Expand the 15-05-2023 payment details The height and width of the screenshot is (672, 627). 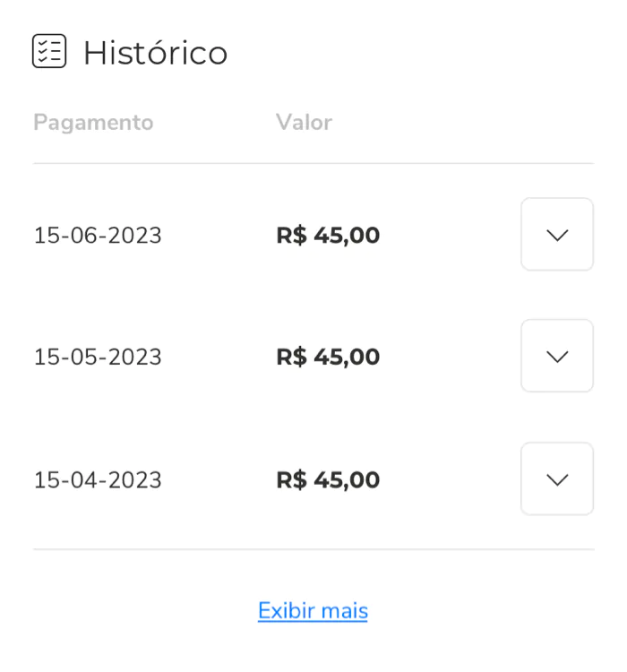557,356
